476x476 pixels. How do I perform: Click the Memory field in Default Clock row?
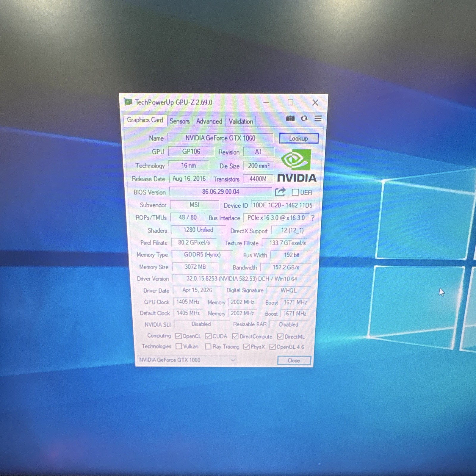242,313
